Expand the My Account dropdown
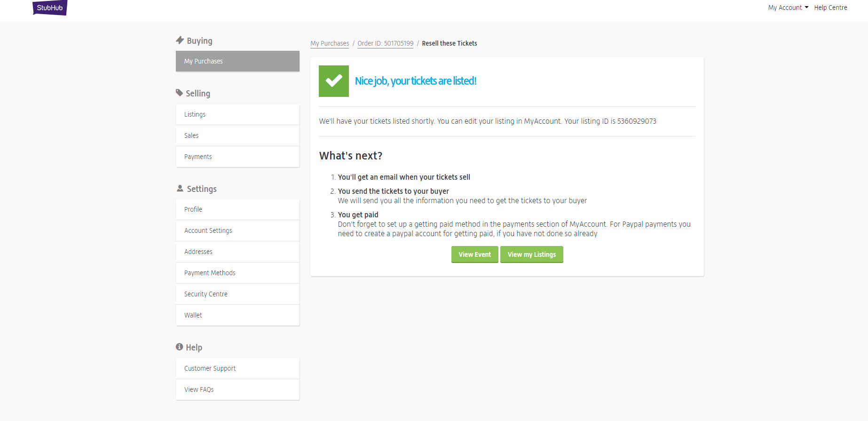This screenshot has width=868, height=421. click(x=788, y=8)
